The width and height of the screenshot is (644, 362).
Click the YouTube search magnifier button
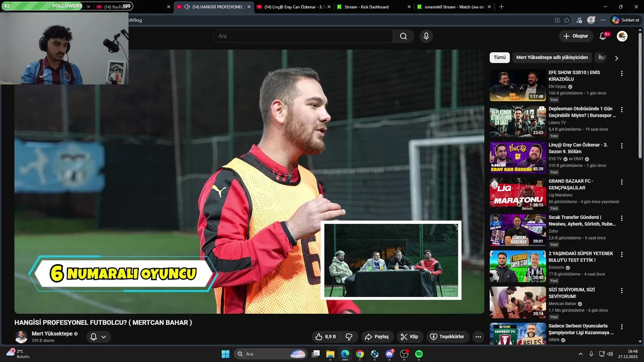point(404,36)
